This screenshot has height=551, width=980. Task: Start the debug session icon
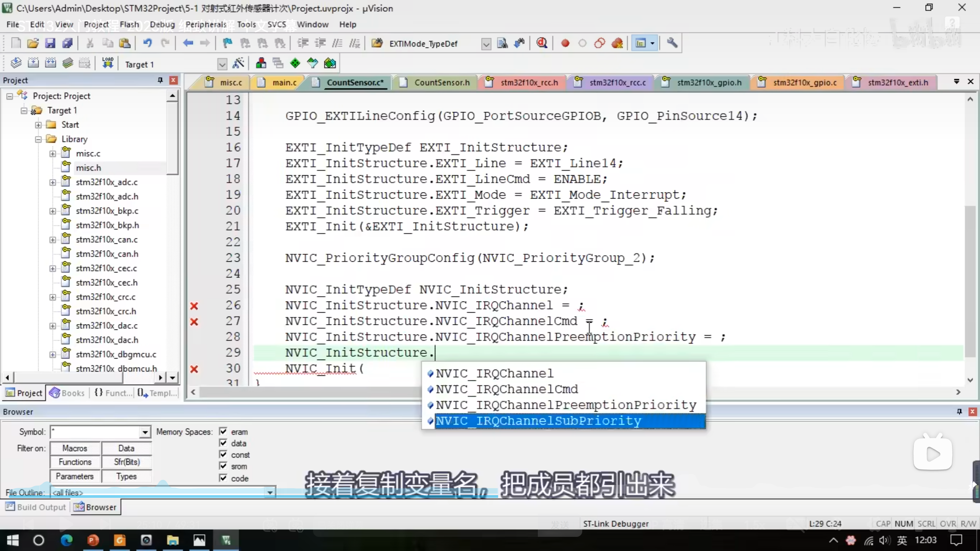(542, 43)
